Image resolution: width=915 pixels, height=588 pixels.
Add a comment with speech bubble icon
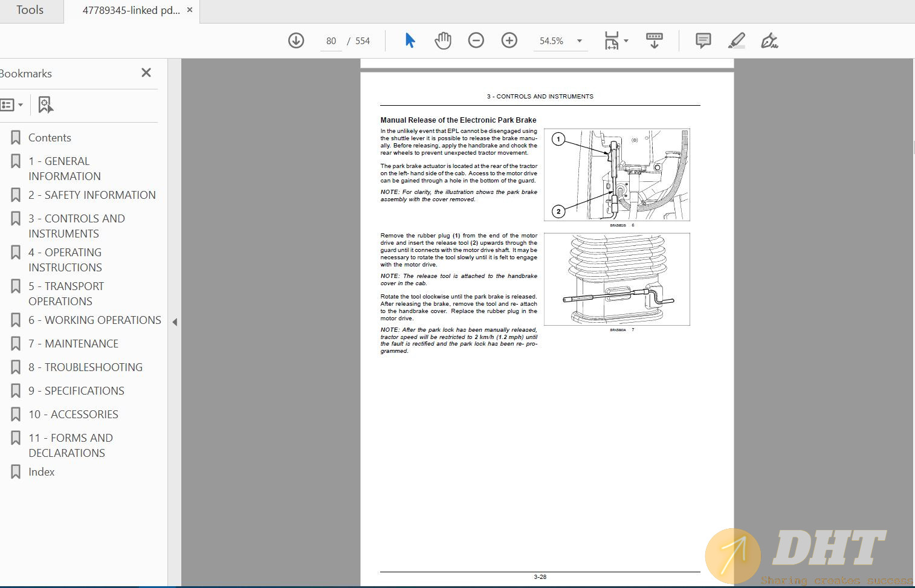(x=703, y=40)
